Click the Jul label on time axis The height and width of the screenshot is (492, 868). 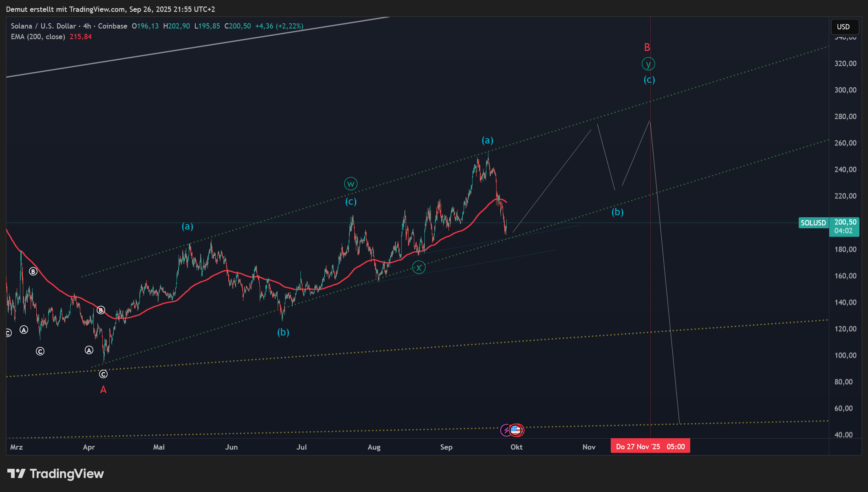(301, 447)
